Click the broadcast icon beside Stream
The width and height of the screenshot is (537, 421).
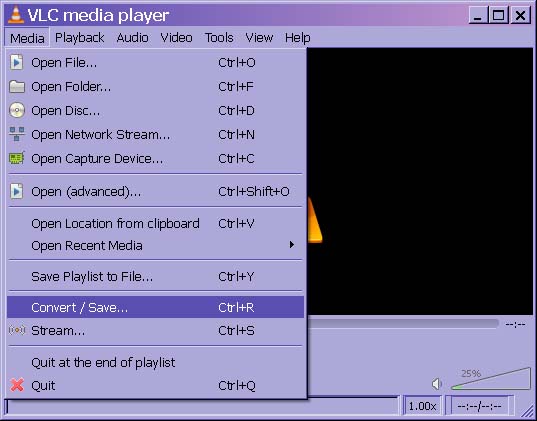pyautogui.click(x=16, y=330)
